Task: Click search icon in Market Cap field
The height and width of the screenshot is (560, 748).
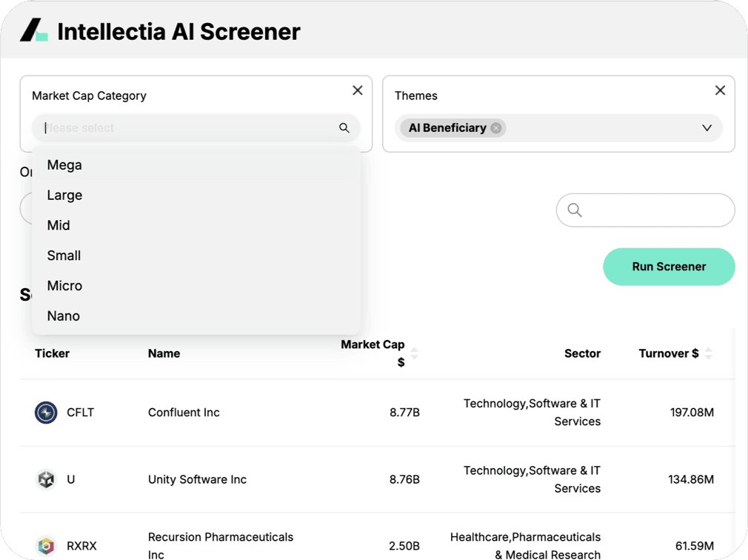Action: (344, 128)
